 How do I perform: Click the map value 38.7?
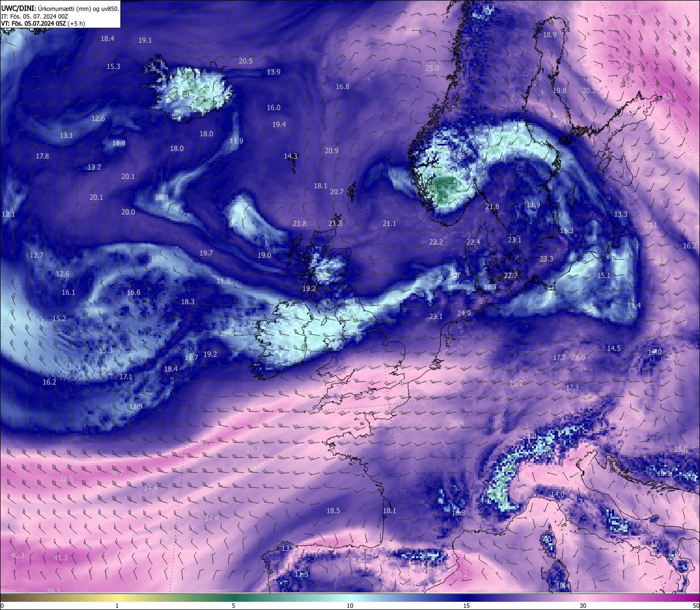(x=116, y=473)
